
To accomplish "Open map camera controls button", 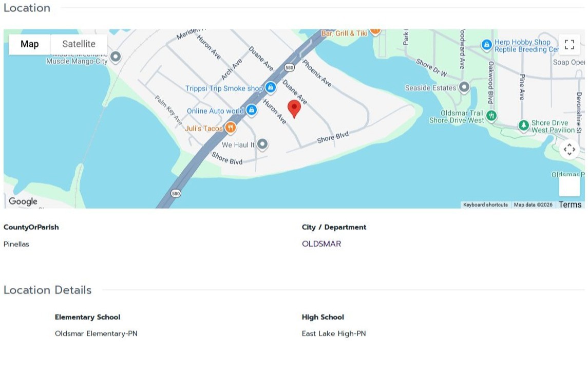I will coord(569,149).
